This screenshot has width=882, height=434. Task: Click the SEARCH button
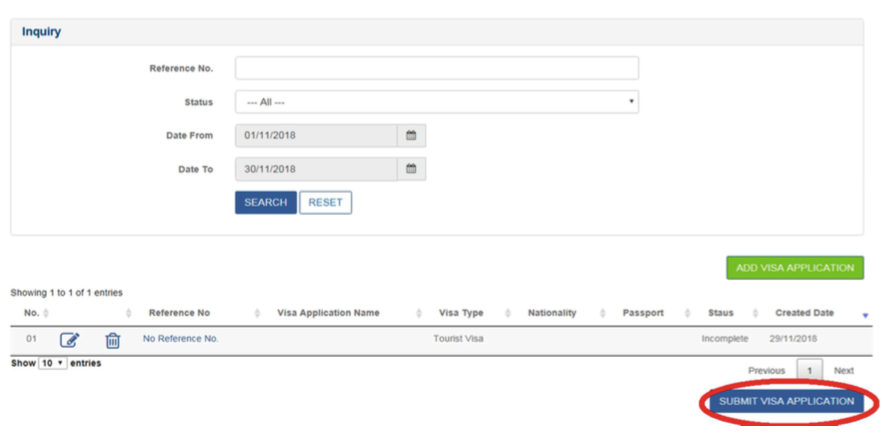pos(265,202)
